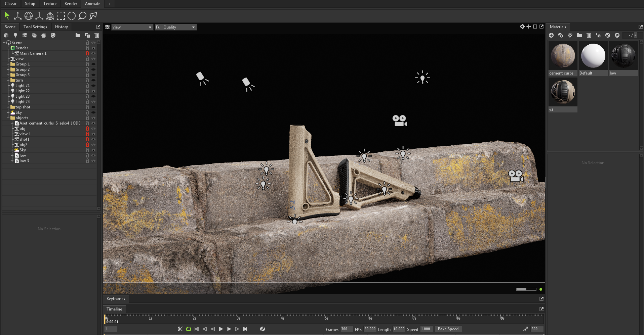Switch to the Tool Settings tab
This screenshot has width=644, height=335.
pyautogui.click(x=35, y=27)
